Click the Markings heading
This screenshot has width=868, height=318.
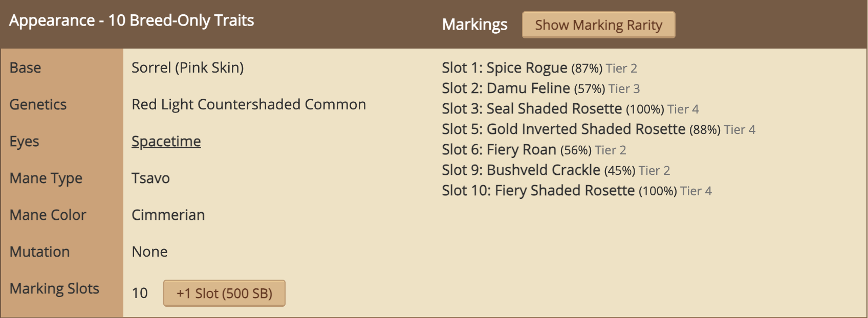[475, 25]
